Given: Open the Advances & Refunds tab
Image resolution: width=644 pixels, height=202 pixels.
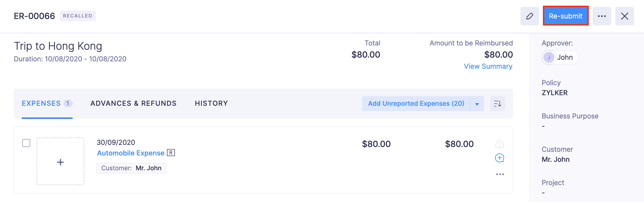Looking at the screenshot, I should [x=134, y=103].
